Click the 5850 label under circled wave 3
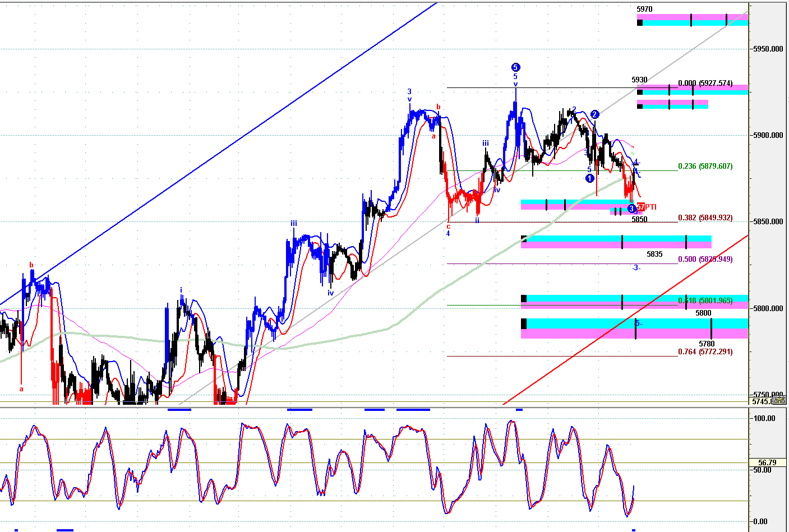789x532 pixels. (639, 219)
